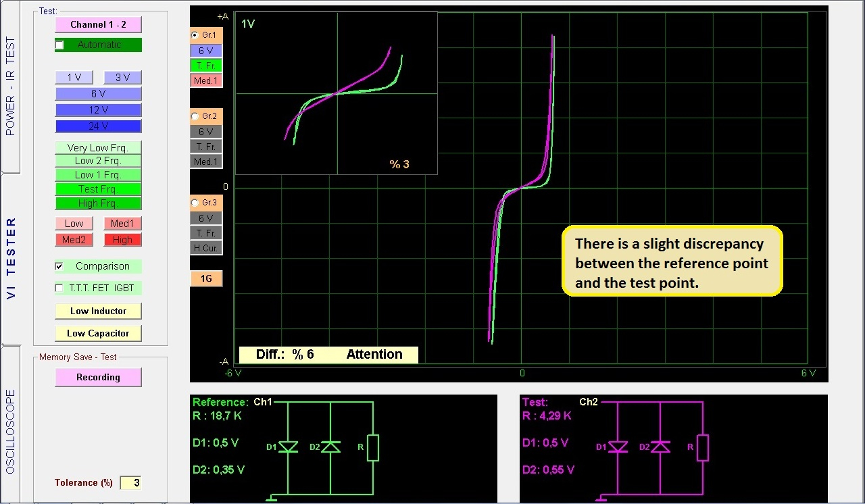Choose the Gr.3 graph radio option
This screenshot has height=504, width=865.
[195, 203]
